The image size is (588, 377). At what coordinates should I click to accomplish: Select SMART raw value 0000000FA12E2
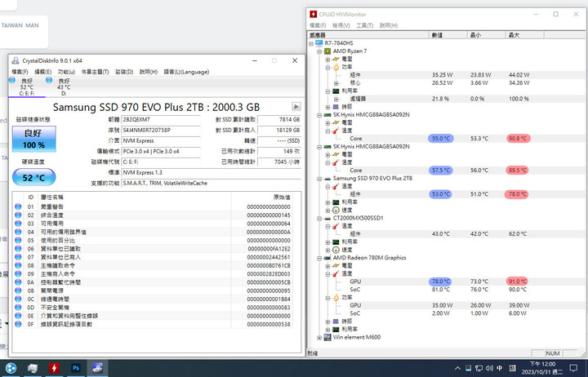(x=269, y=248)
